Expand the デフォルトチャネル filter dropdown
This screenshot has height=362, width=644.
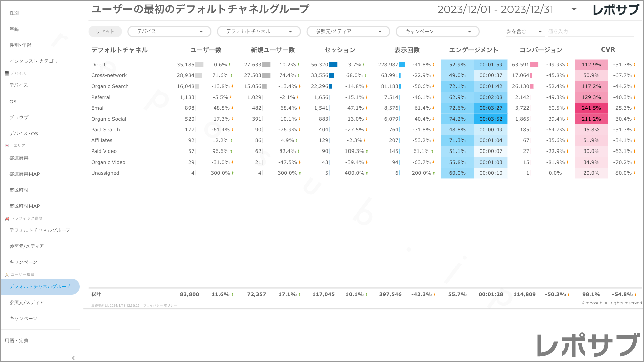[259, 32]
